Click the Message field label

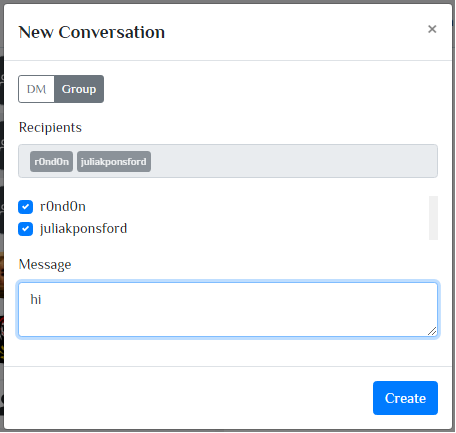(45, 264)
